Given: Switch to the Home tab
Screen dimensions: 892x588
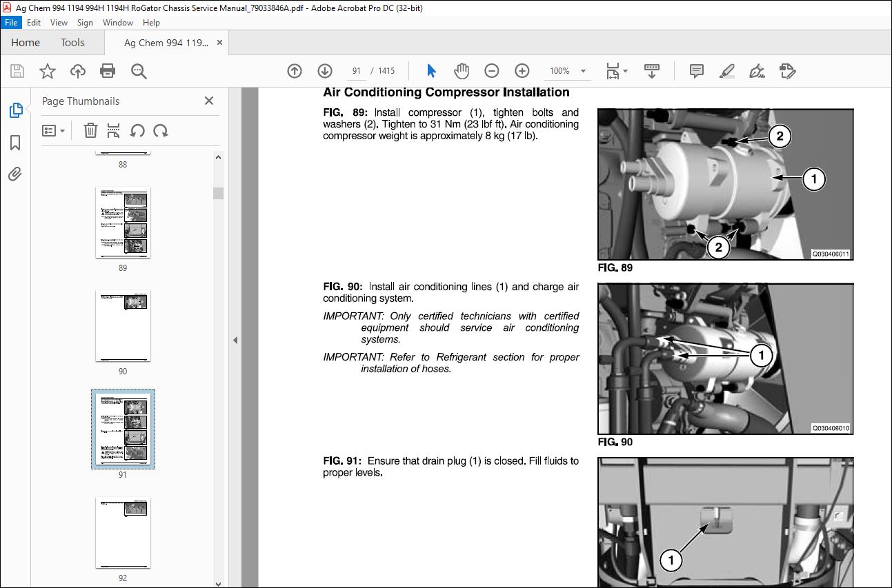Looking at the screenshot, I should pyautogui.click(x=26, y=43).
